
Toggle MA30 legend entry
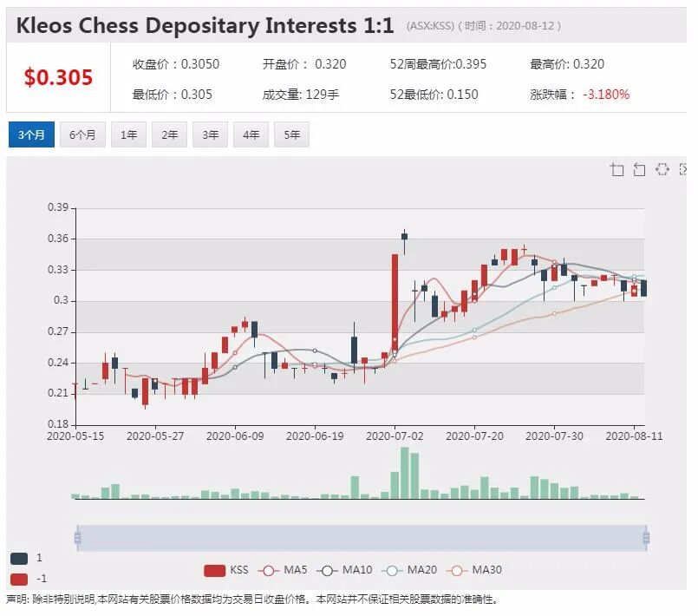473,570
